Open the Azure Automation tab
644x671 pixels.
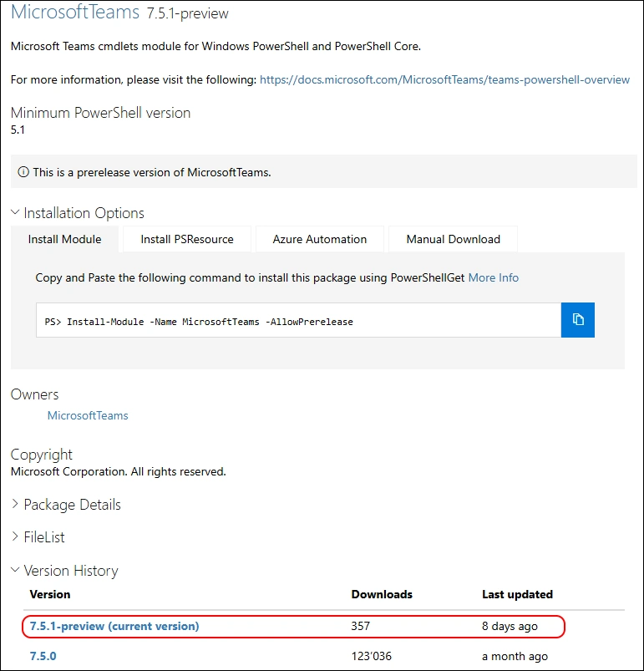pyautogui.click(x=319, y=239)
